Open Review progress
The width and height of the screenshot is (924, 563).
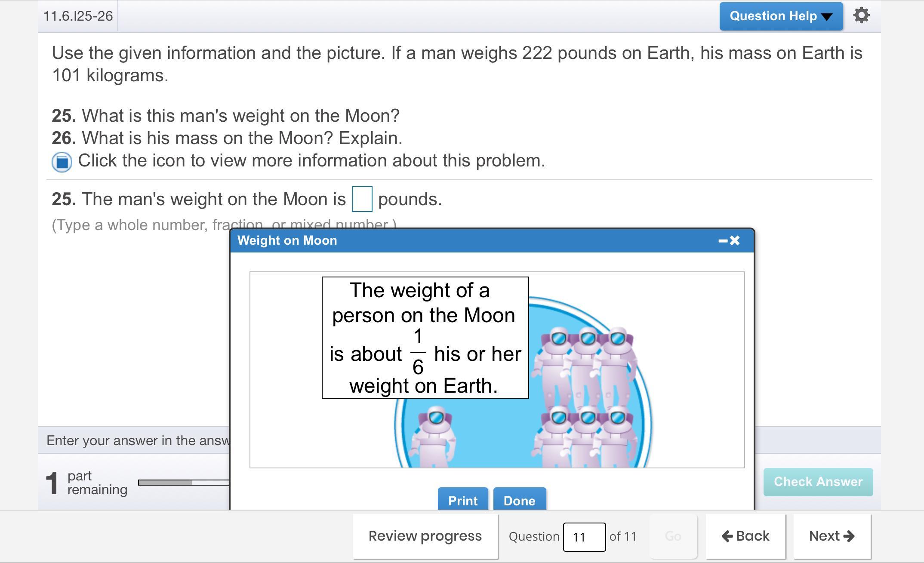click(425, 536)
